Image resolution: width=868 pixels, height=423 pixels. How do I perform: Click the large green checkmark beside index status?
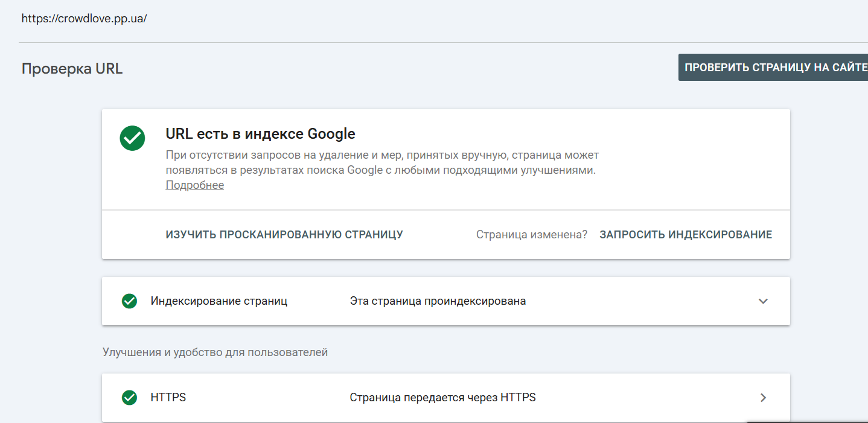[132, 138]
